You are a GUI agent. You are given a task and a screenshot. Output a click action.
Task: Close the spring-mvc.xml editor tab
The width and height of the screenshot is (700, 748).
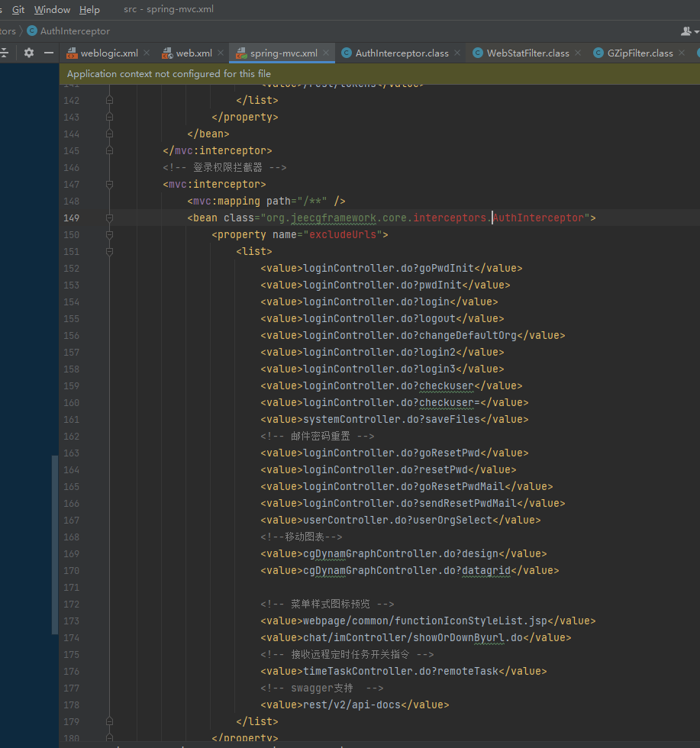326,53
